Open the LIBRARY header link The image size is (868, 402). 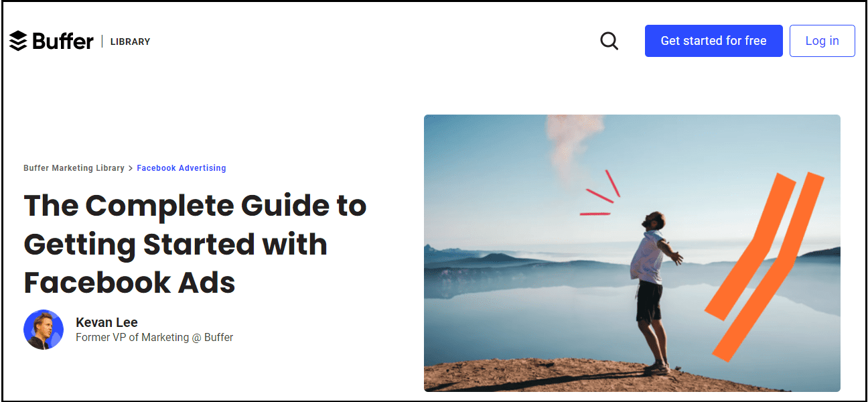tap(130, 42)
